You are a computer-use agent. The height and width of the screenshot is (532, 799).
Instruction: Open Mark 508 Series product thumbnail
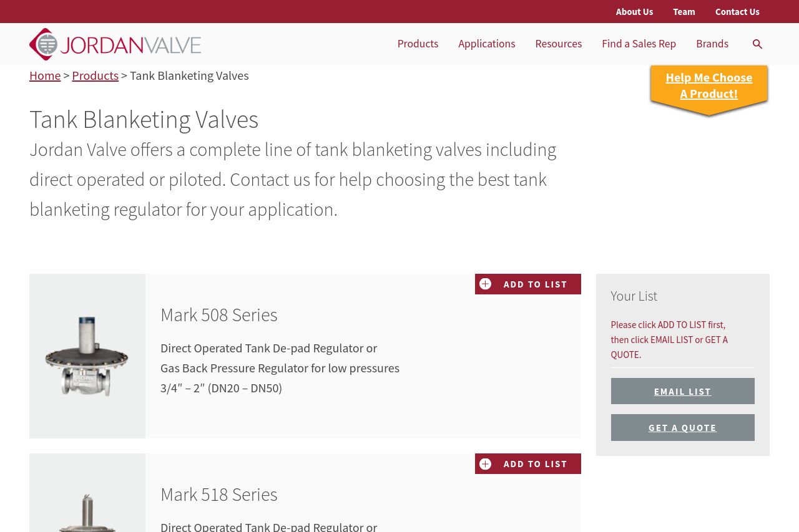coord(87,356)
